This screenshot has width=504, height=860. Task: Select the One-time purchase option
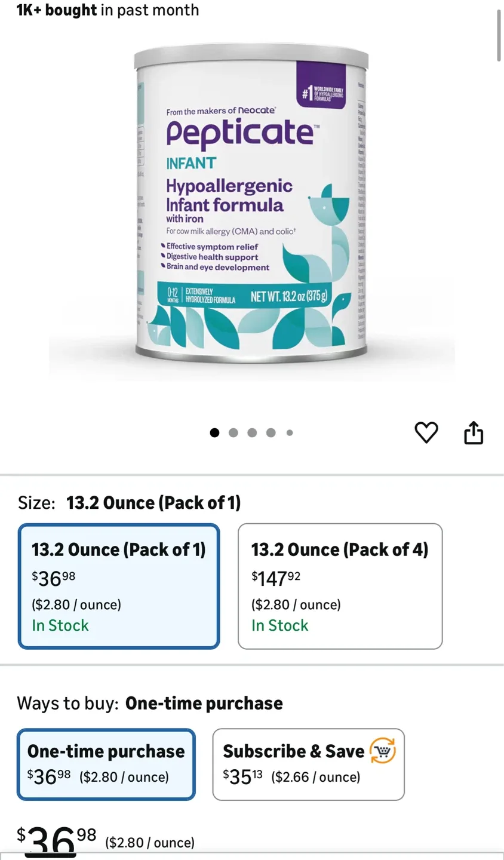[106, 764]
